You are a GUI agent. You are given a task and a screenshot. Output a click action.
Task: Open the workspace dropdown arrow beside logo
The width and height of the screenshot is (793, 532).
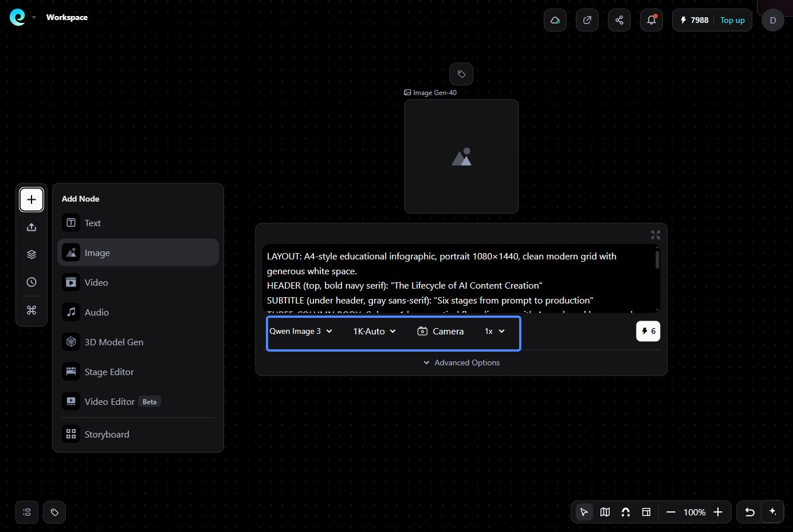pos(34,18)
